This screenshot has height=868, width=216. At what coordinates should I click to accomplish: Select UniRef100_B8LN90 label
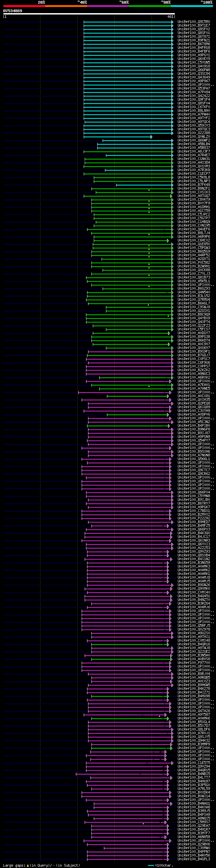pos(194,111)
